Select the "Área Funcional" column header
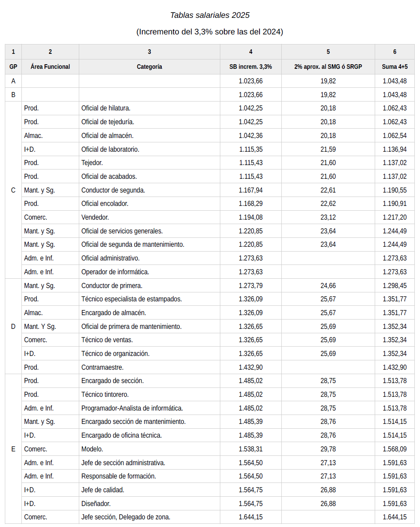 (50, 67)
